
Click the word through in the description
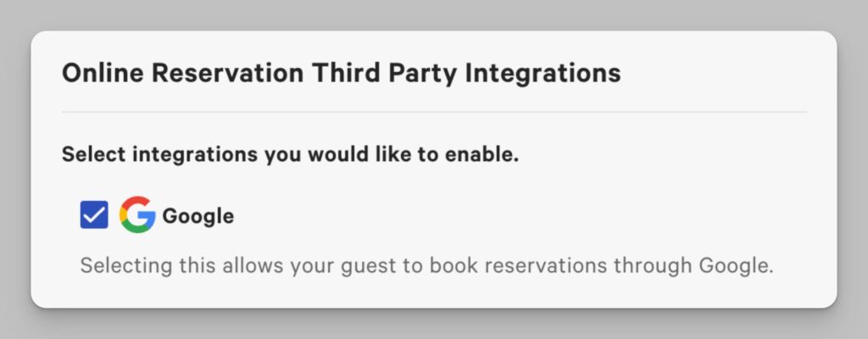pos(652,266)
